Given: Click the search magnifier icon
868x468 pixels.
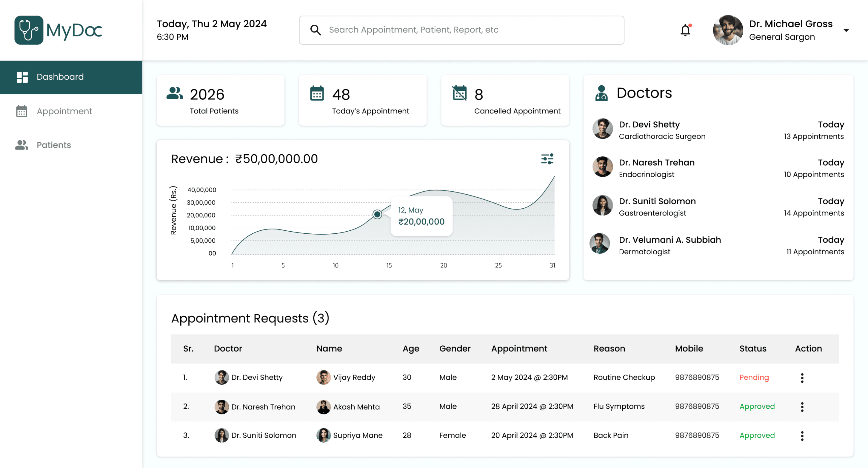Looking at the screenshot, I should 316,30.
